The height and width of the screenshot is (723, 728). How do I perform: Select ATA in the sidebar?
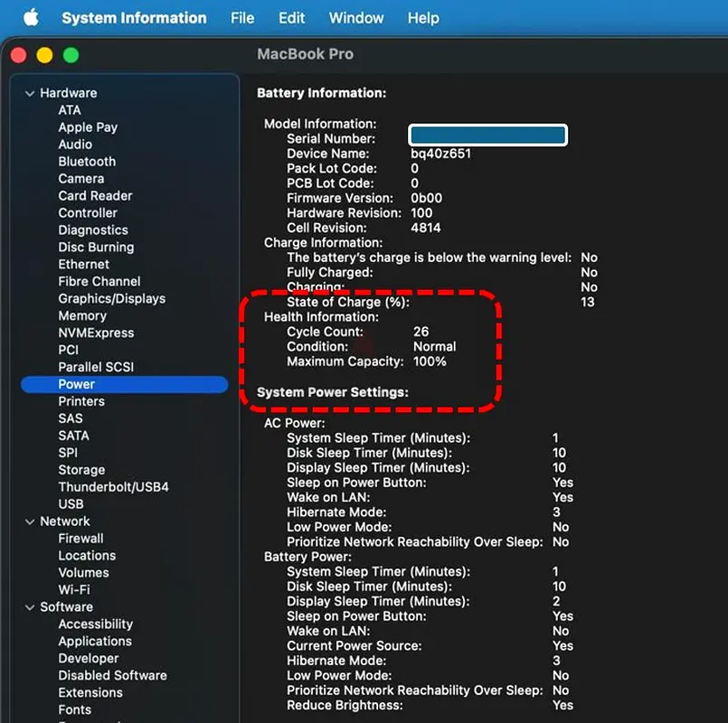(70, 110)
